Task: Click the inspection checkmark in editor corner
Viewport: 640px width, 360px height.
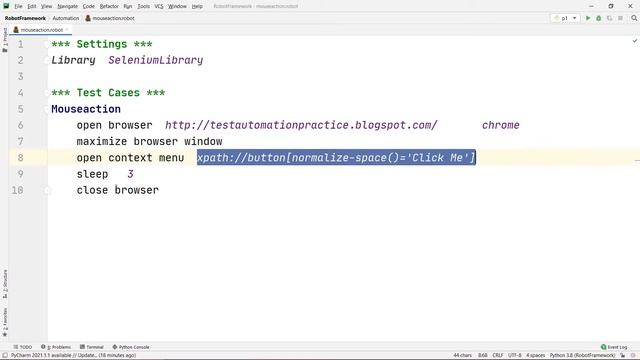Action: pyautogui.click(x=635, y=41)
